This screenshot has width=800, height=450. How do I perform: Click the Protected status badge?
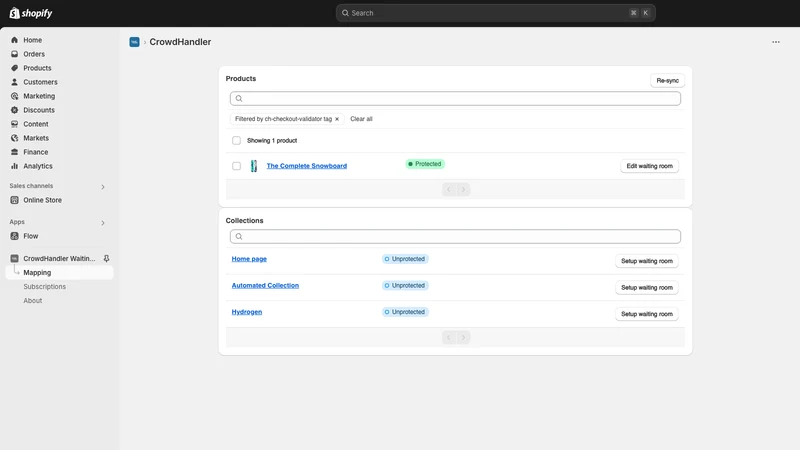click(425, 164)
